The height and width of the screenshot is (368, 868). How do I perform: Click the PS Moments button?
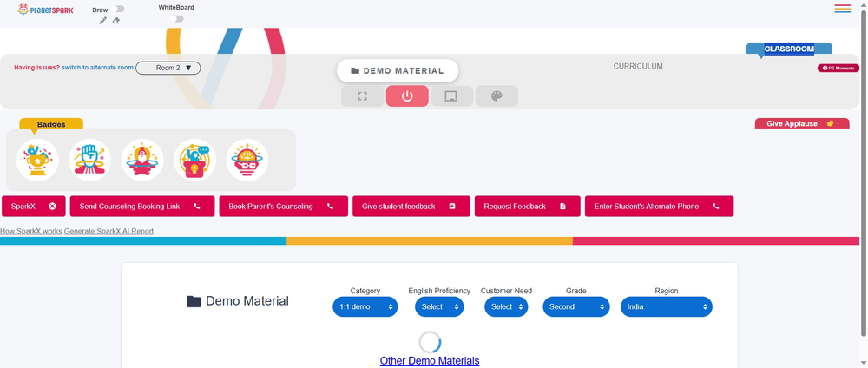(x=838, y=68)
